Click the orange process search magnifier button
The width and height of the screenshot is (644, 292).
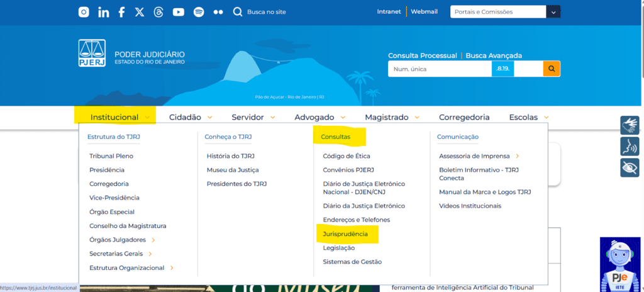click(x=552, y=69)
